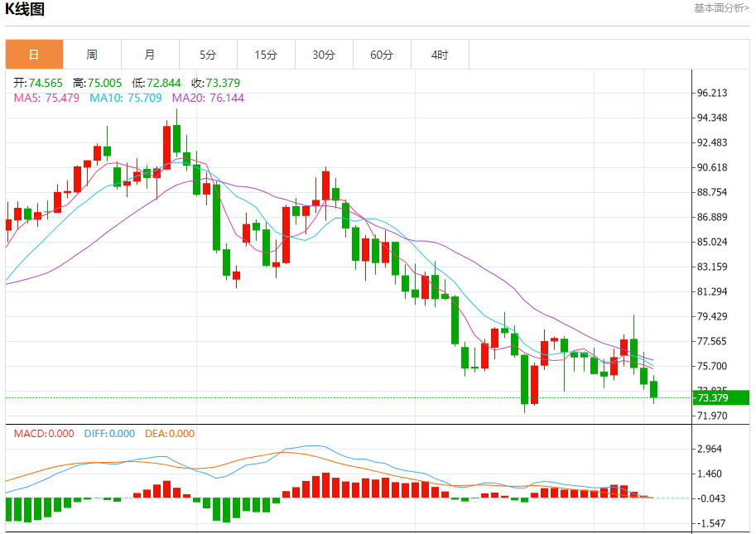Click the 2.964 MACD axis label
This screenshot has height=534, width=756.
(710, 449)
